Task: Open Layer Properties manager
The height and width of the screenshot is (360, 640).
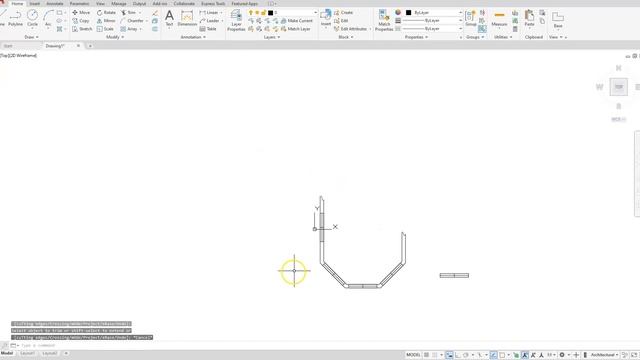Action: [236, 20]
